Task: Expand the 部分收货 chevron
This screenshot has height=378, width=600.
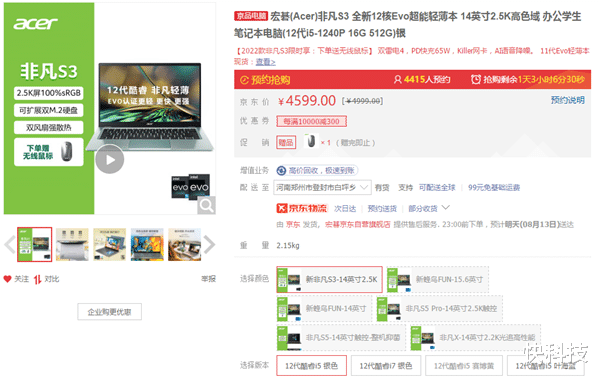Action: 445,208
